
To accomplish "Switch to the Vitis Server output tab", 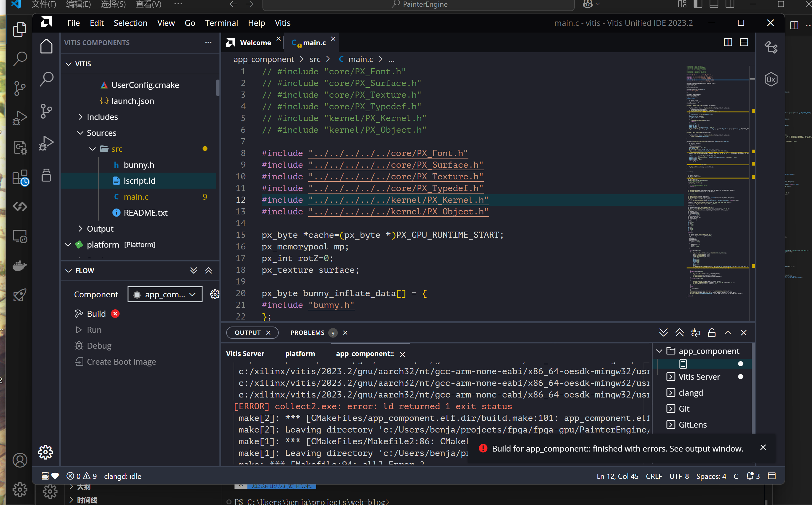I will (x=245, y=353).
